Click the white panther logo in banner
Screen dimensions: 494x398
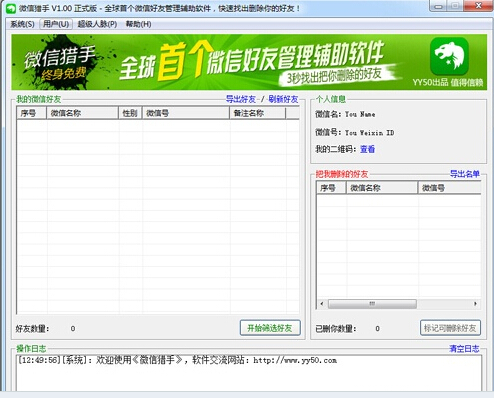(x=449, y=56)
